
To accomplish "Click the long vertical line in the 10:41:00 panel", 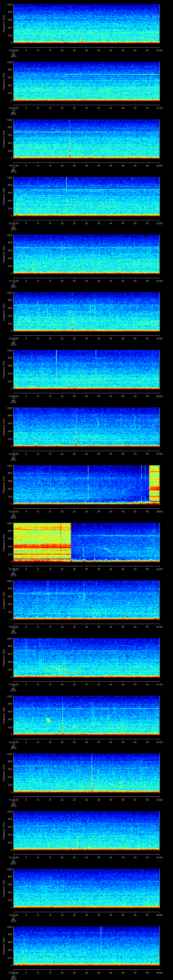I will pos(63,715).
